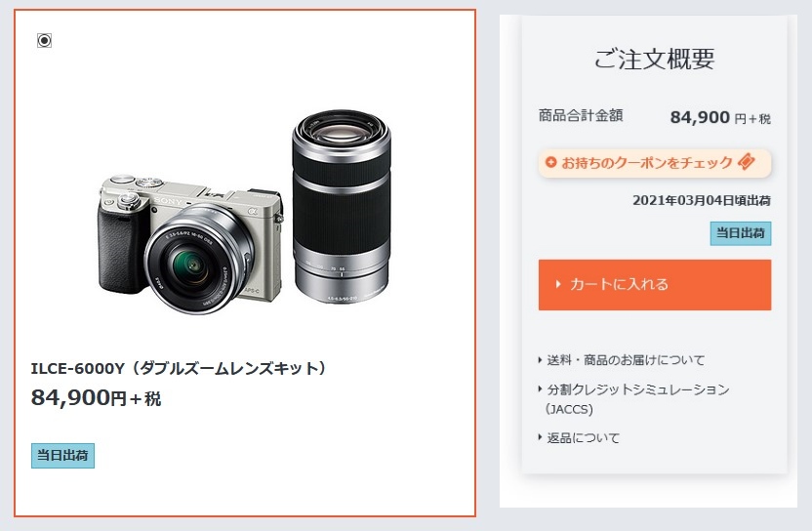
Task: Add the item with カートに入れる button
Action: [655, 285]
